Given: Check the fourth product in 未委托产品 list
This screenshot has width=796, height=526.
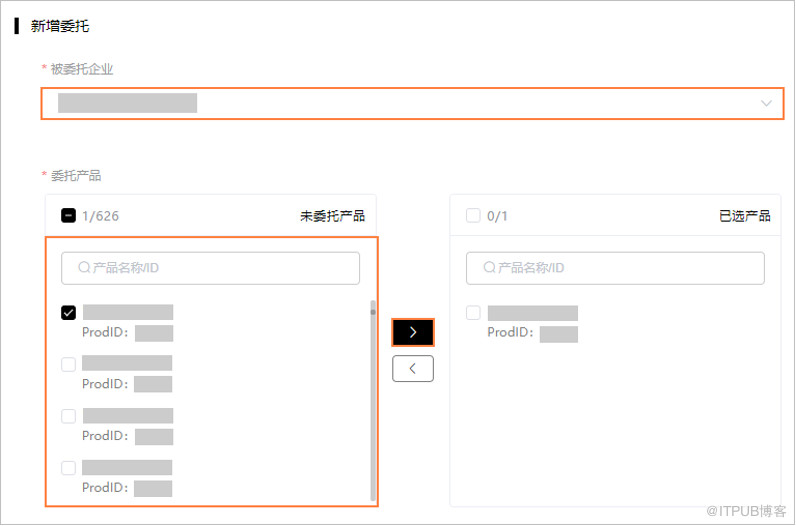Looking at the screenshot, I should [69, 468].
